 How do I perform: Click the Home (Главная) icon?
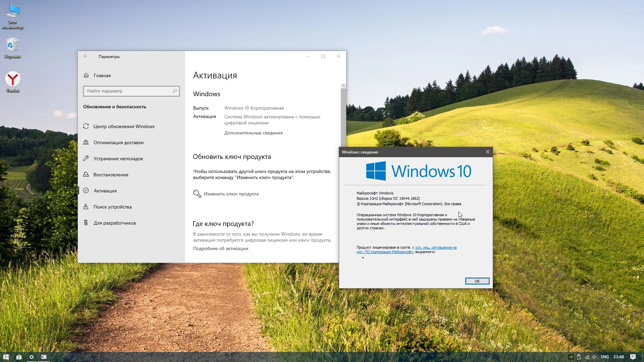point(86,75)
